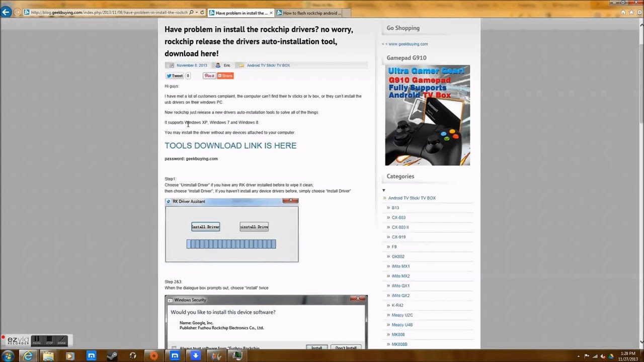The width and height of the screenshot is (644, 362).
Task: Collapse the Categories triangle expander
Action: (383, 190)
